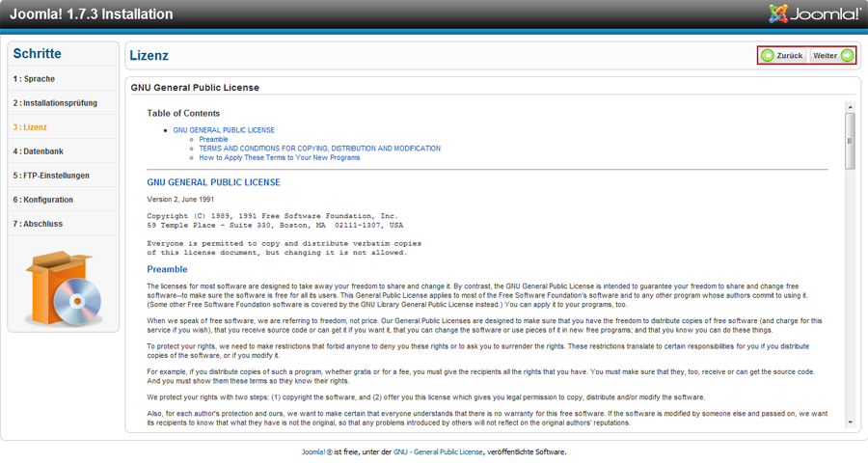Click the 'GNU General Public License' panel title
The image size is (868, 463).
(195, 88)
